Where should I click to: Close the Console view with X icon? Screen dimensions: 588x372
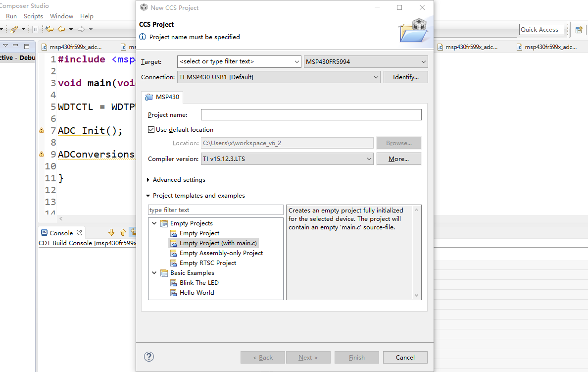79,233
